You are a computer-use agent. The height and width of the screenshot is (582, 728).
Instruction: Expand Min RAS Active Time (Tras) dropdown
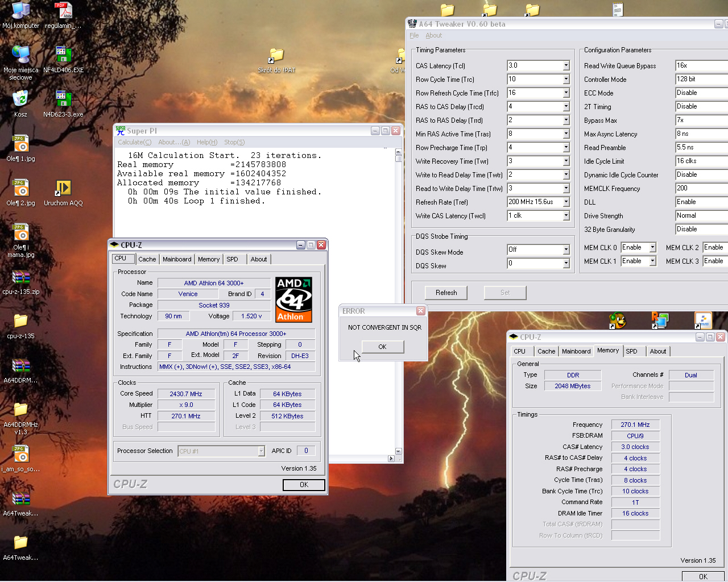566,134
